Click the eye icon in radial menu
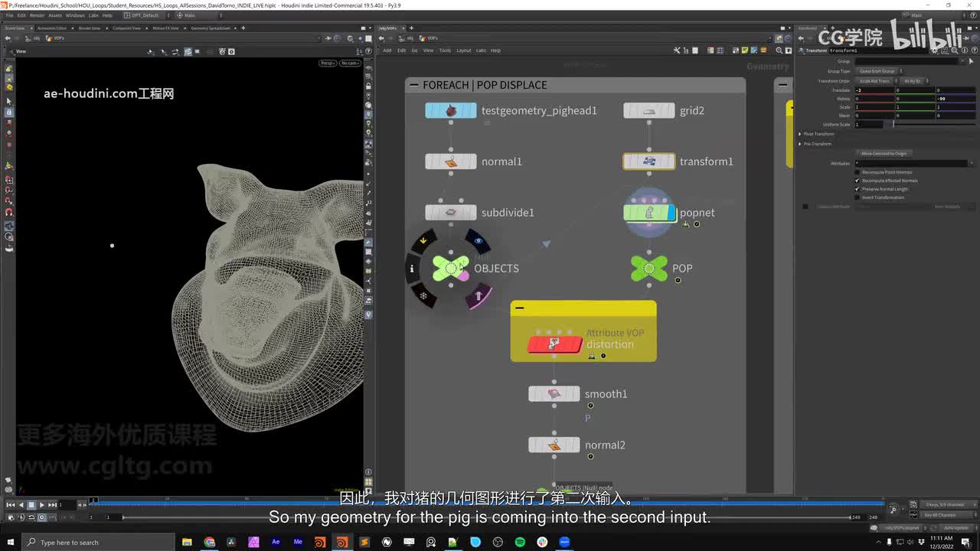This screenshot has width=980, height=551. (479, 241)
